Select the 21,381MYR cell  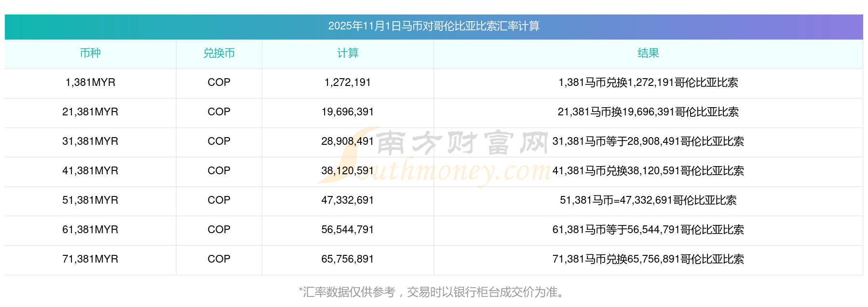coord(90,112)
